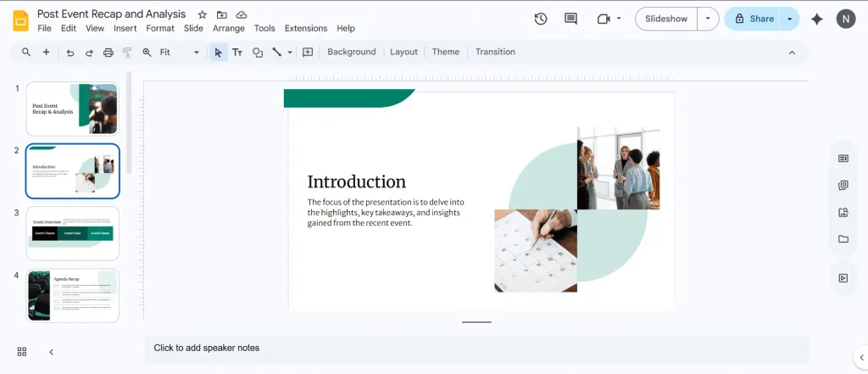This screenshot has width=868, height=374.
Task: Open version history clock icon
Action: click(540, 19)
